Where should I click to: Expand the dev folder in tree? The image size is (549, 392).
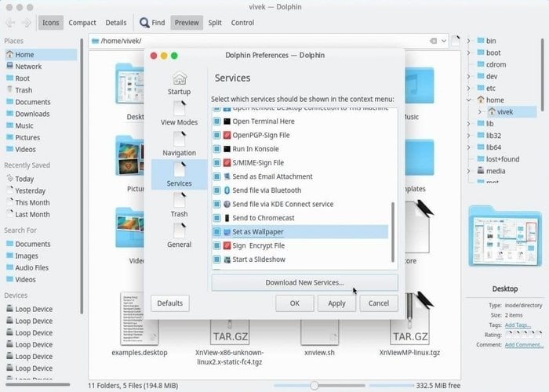(x=469, y=76)
